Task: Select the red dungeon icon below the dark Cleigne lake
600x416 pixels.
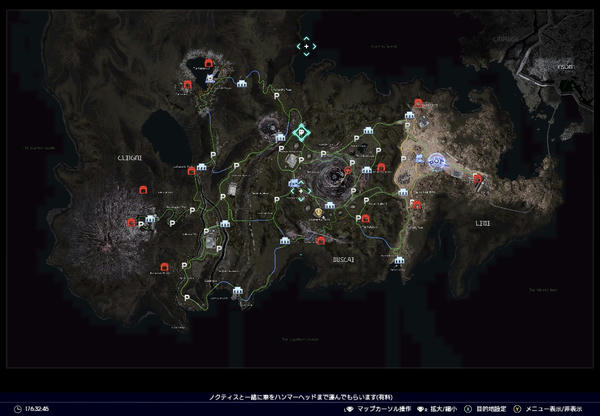Action: (x=191, y=171)
